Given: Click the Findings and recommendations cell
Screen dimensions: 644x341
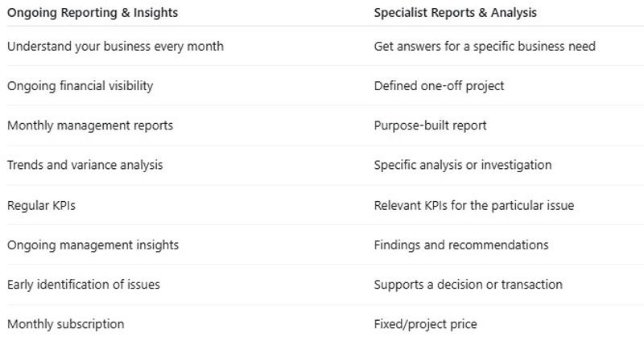Looking at the screenshot, I should click(x=460, y=245).
